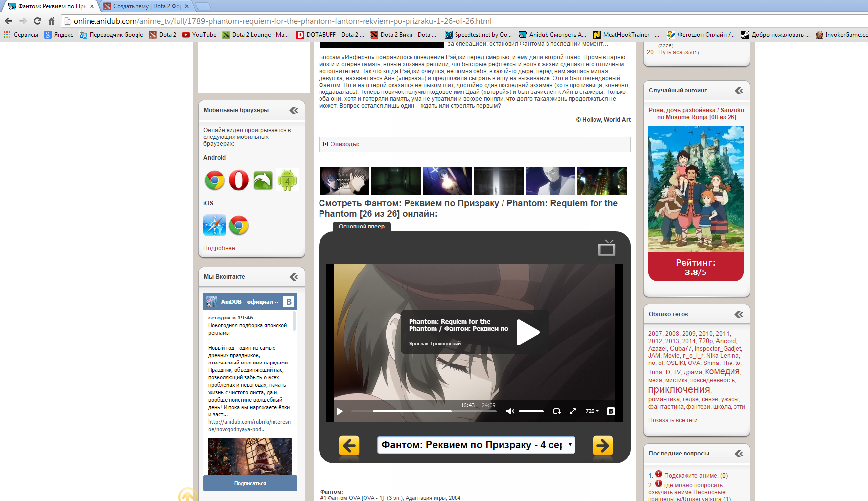This screenshot has height=501, width=868.
Task: Open the комедия tag
Action: (x=723, y=371)
